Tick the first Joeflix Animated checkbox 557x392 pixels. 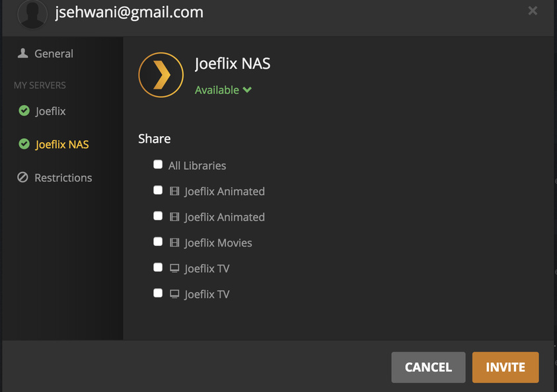[158, 190]
